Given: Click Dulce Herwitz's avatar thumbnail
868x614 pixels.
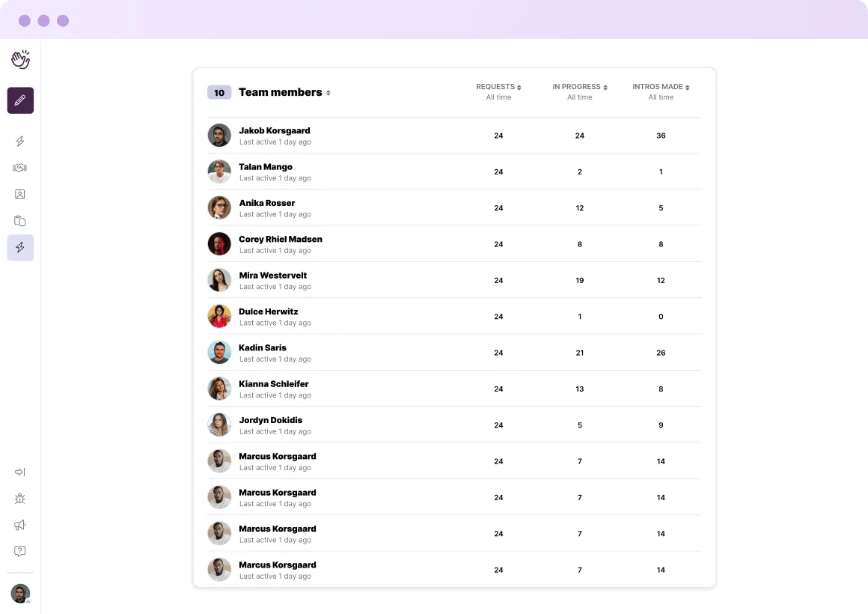Looking at the screenshot, I should [x=219, y=316].
